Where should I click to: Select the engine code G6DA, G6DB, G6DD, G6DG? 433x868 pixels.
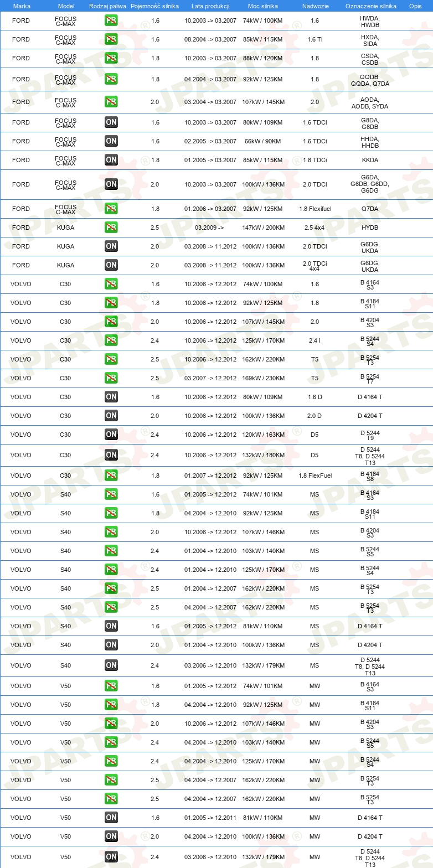370,184
